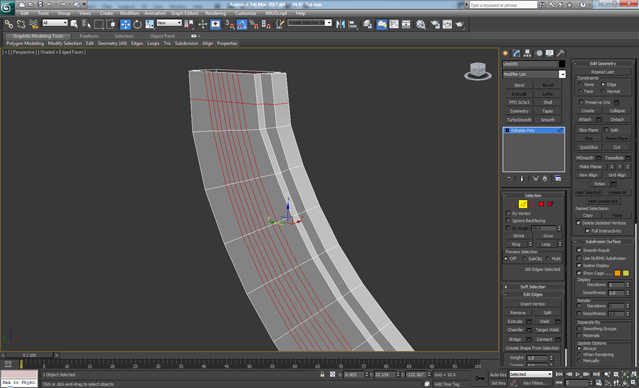Click the TurboSmooth modifier button
Image resolution: width=639 pixels, height=388 pixels.
[519, 120]
